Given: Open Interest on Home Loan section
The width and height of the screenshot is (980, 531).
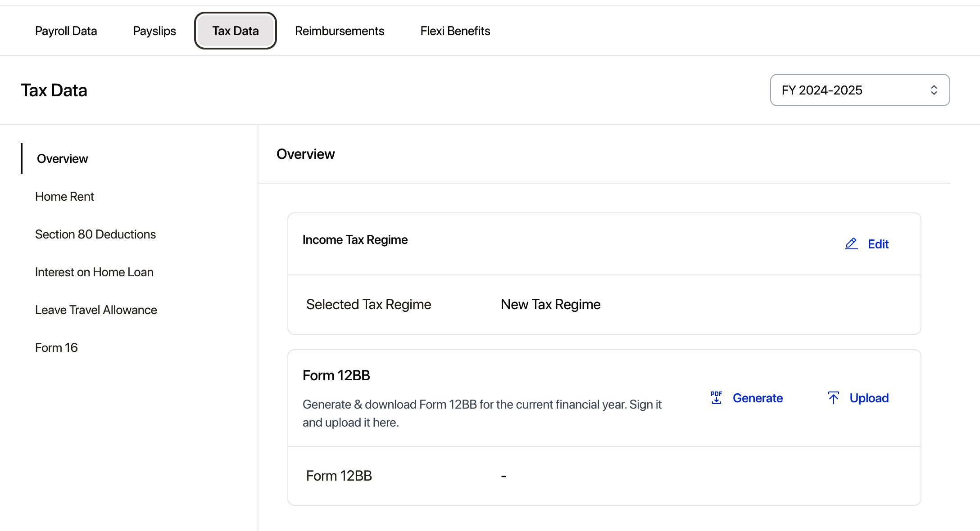Looking at the screenshot, I should (x=94, y=272).
